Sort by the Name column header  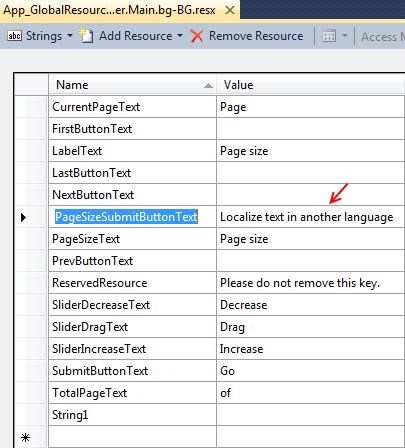pos(132,85)
